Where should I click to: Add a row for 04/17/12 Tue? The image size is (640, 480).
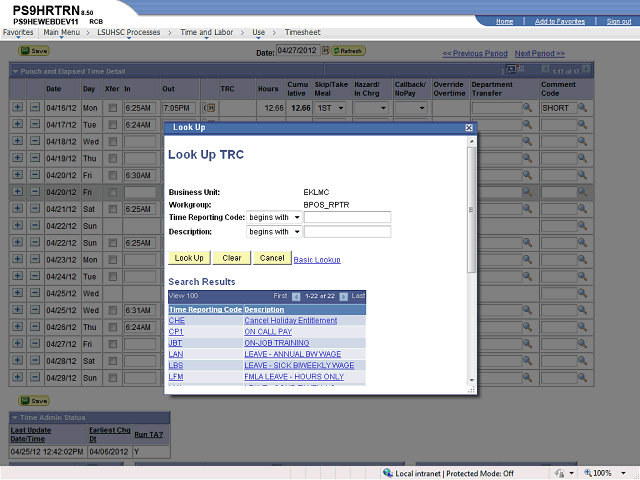tap(17, 124)
